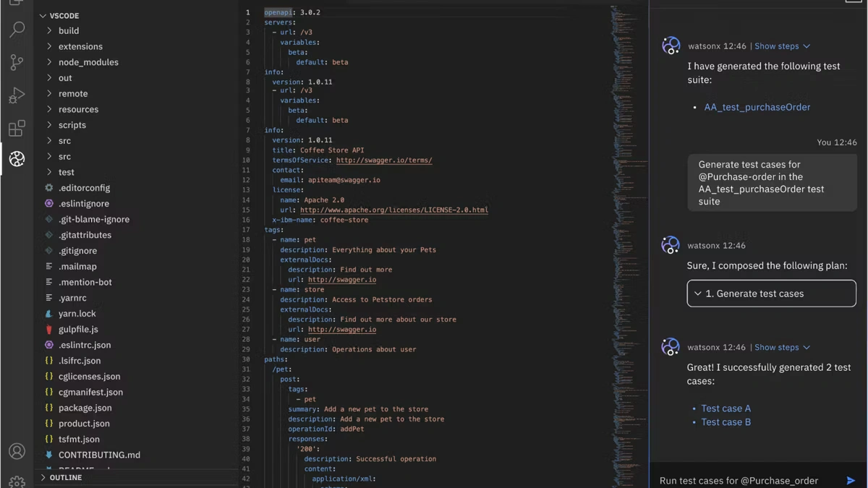Open the Accounts icon at the bottom
This screenshot has height=488, width=868.
pos(17,450)
